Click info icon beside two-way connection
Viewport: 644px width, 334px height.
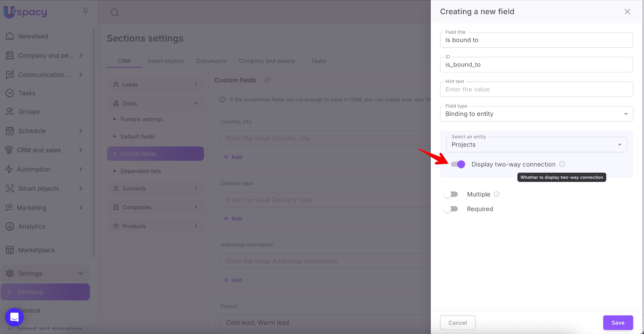[562, 164]
